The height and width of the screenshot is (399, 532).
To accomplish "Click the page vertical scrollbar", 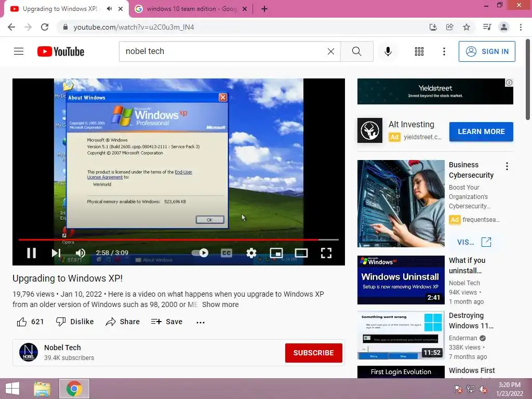I will [x=528, y=79].
